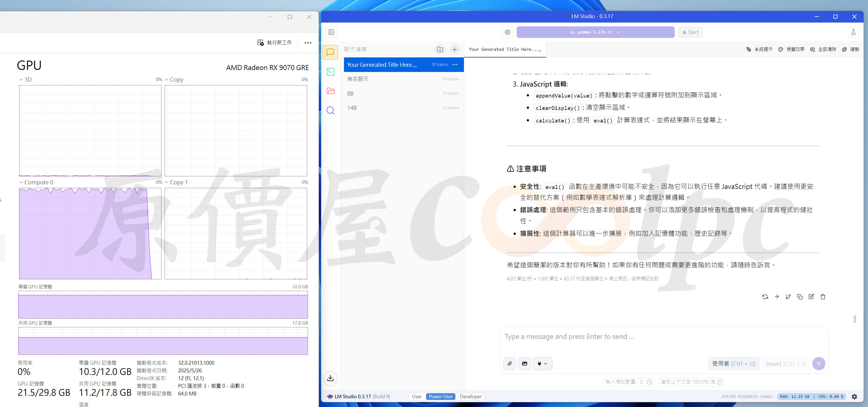868x407 pixels.
Task: Click 全部清除 to clear all messages
Action: pos(823,49)
